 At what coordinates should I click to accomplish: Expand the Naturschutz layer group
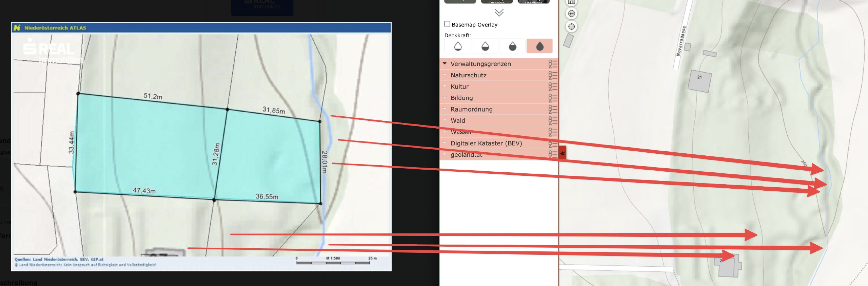445,75
